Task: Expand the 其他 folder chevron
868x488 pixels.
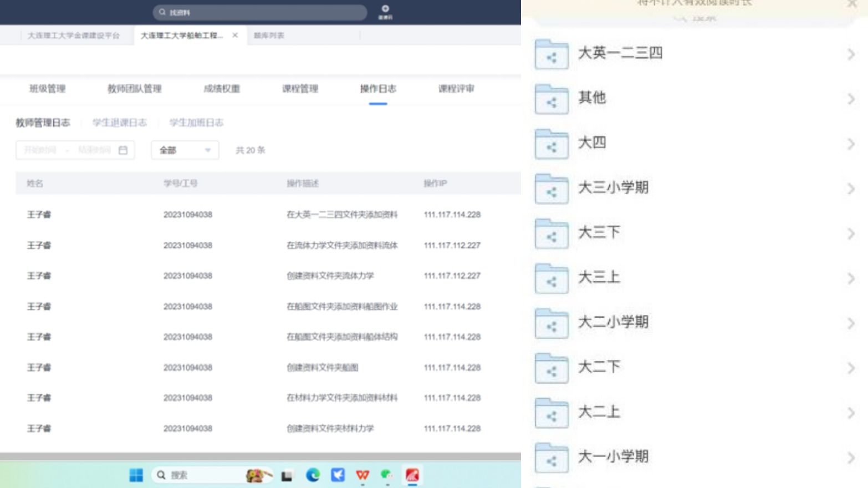Action: pos(851,99)
